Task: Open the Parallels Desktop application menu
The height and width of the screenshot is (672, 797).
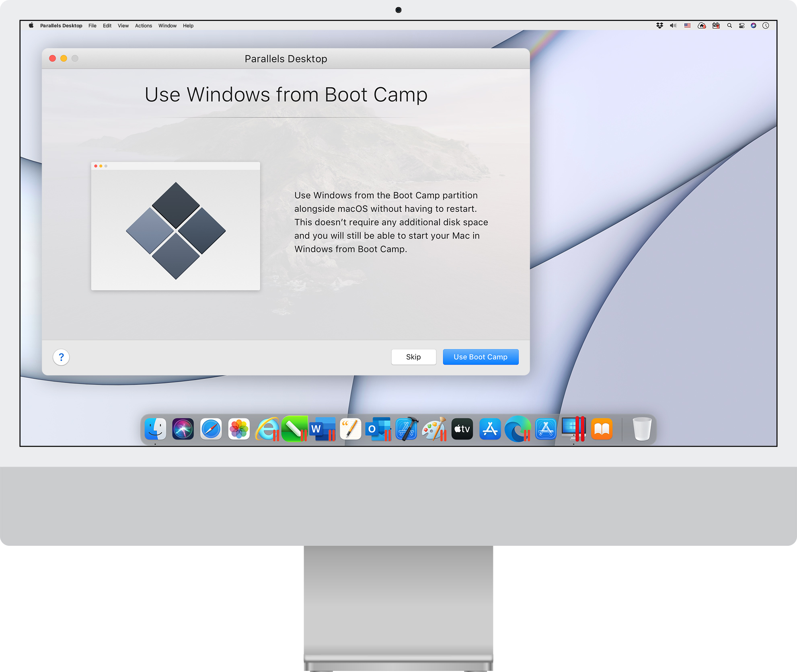Action: [61, 25]
